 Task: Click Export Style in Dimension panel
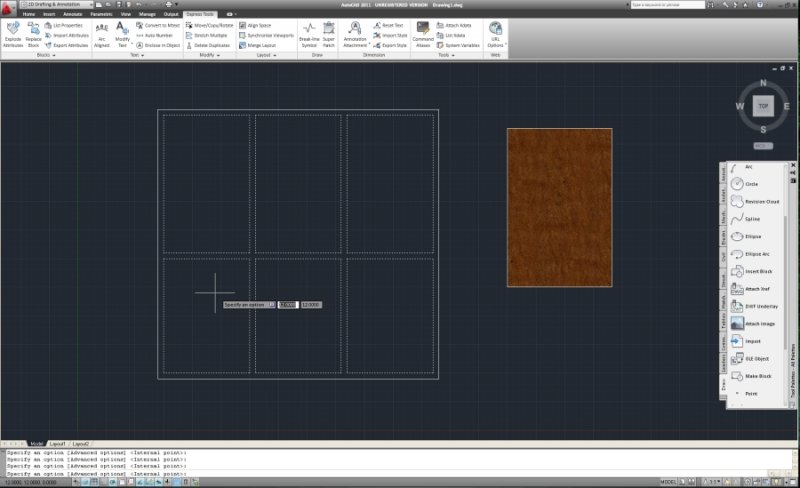point(390,45)
